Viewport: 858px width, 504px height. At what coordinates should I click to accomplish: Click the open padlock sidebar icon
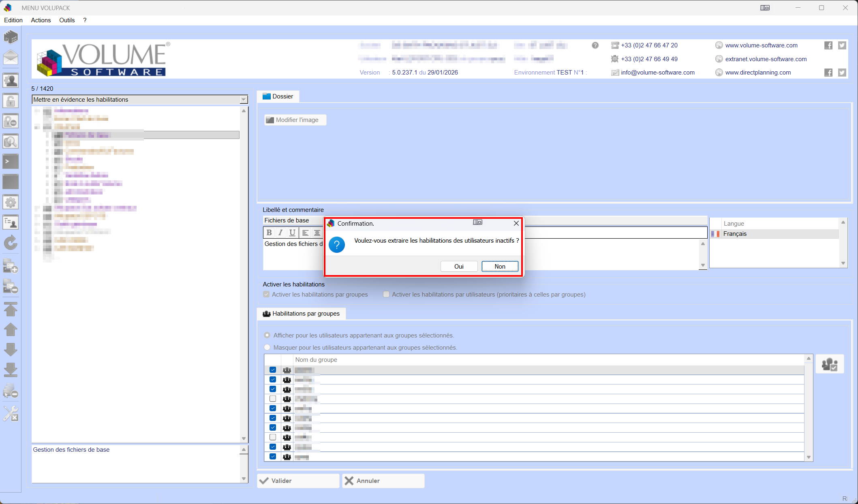pyautogui.click(x=11, y=100)
